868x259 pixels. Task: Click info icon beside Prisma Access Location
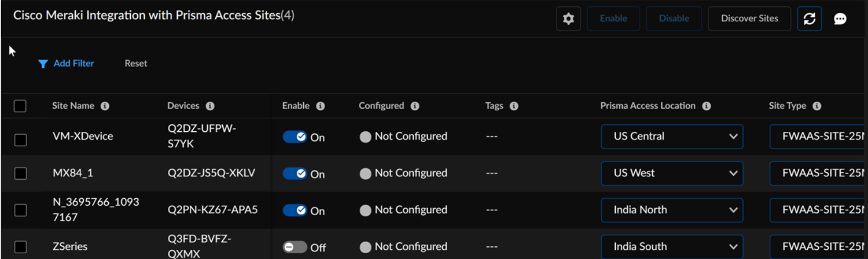pos(707,106)
